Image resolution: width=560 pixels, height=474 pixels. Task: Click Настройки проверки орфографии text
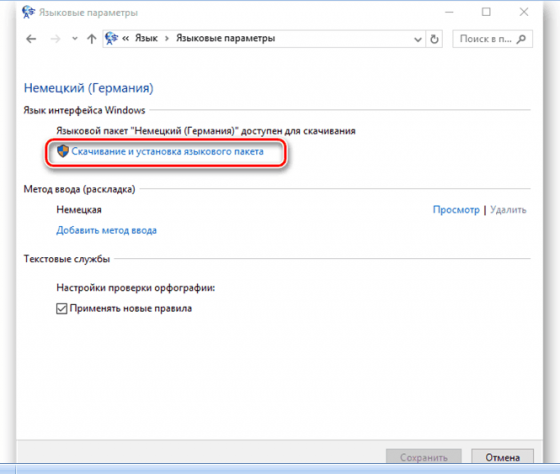pyautogui.click(x=136, y=288)
